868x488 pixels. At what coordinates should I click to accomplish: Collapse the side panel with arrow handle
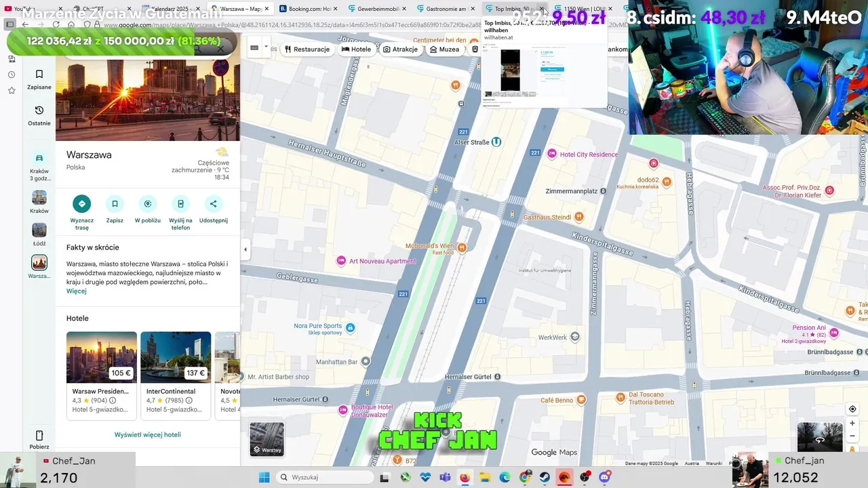[245, 249]
